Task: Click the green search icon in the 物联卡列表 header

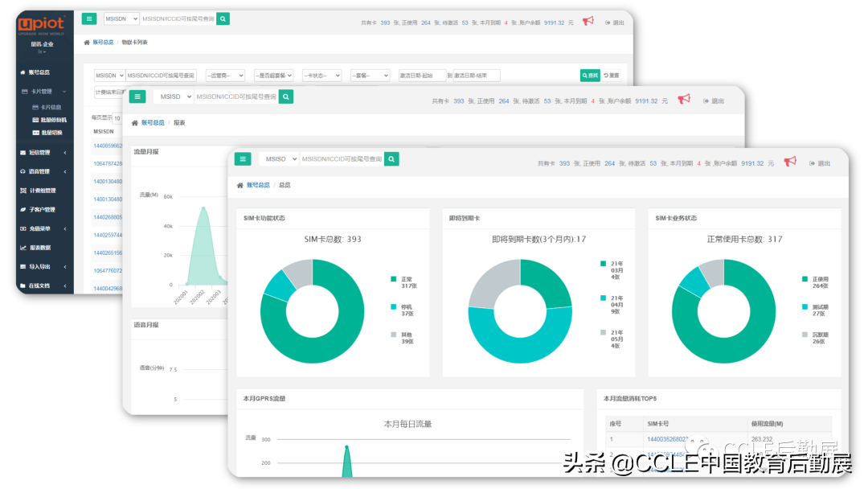Action: (223, 18)
